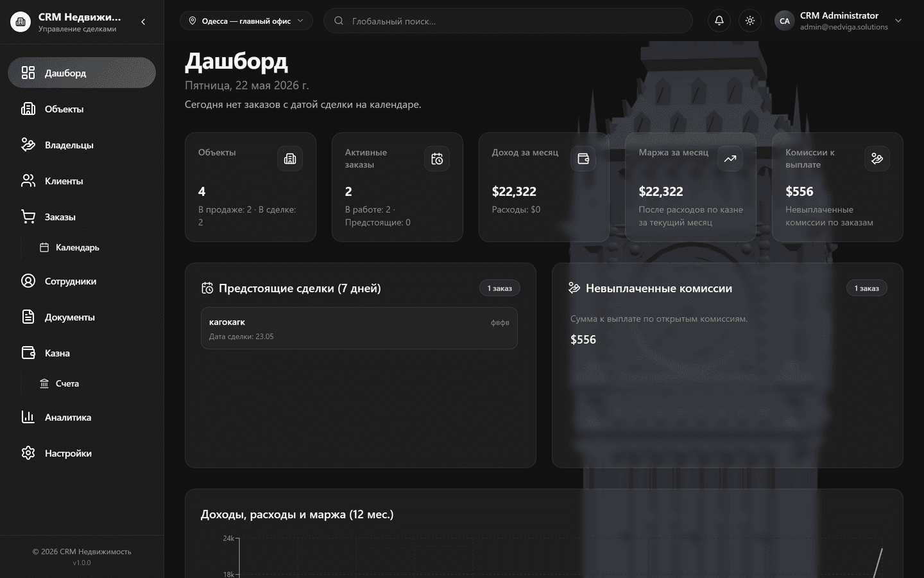Click the $22,322 value in Маржа за месяц
Viewport: 924px width, 578px height.
[x=661, y=191]
